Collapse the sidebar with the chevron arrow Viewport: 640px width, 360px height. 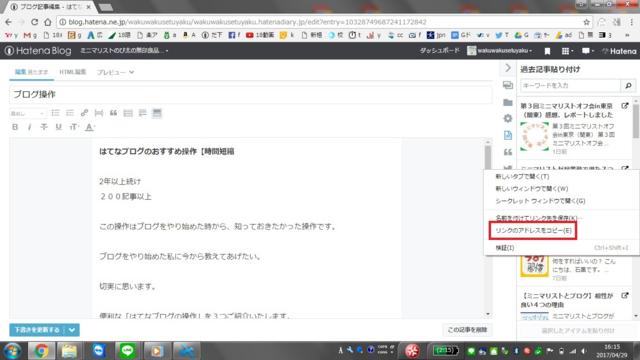[508, 68]
